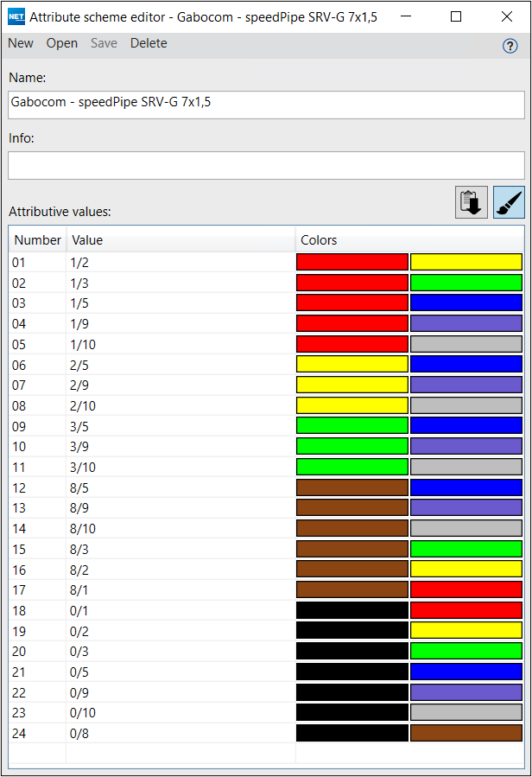Viewport: 532px width, 777px height.
Task: Select value cell 1/3
Action: (x=180, y=283)
